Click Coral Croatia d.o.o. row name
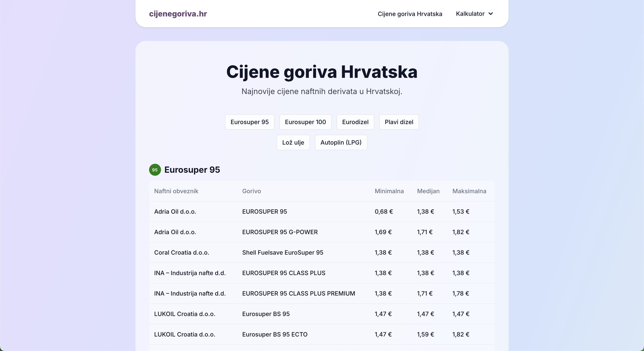The image size is (644, 351). tap(181, 252)
